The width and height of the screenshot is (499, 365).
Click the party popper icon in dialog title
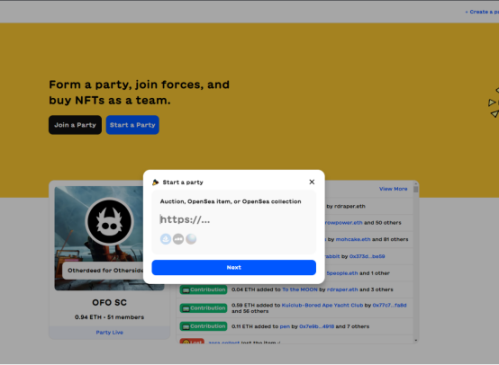[155, 182]
